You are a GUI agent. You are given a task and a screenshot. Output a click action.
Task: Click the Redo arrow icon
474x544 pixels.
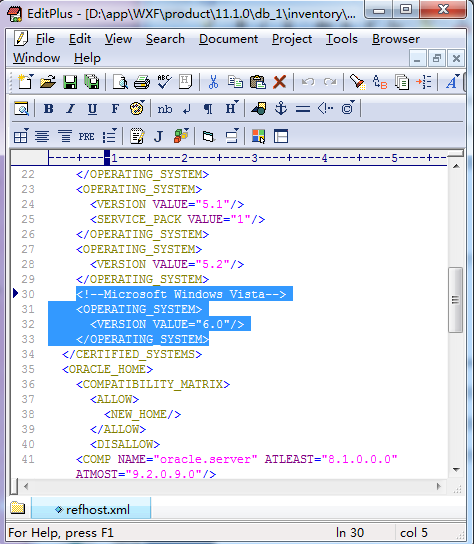tap(330, 82)
